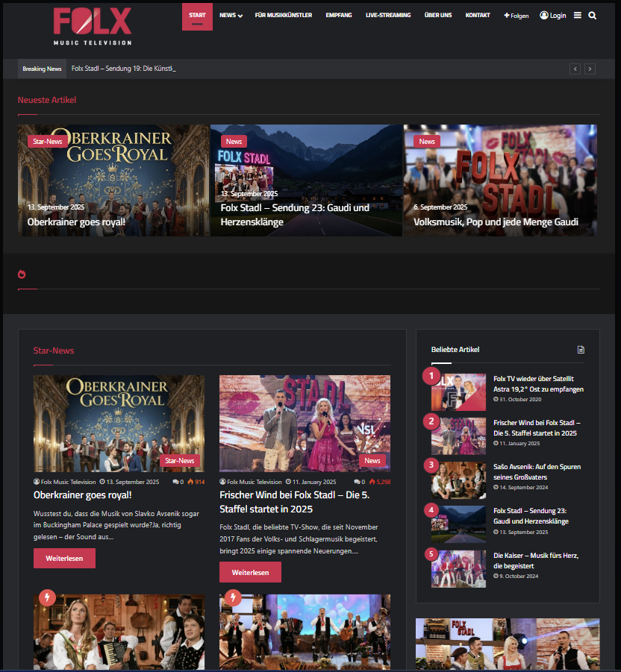Click comments icon on Frischer Wind article
This screenshot has height=672, width=621.
(x=357, y=482)
